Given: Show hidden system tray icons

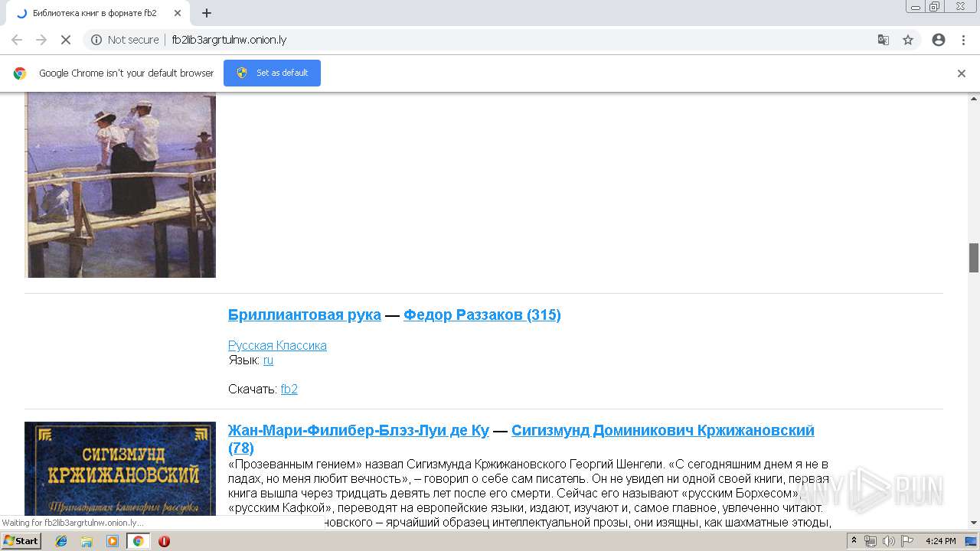Looking at the screenshot, I should click(854, 541).
